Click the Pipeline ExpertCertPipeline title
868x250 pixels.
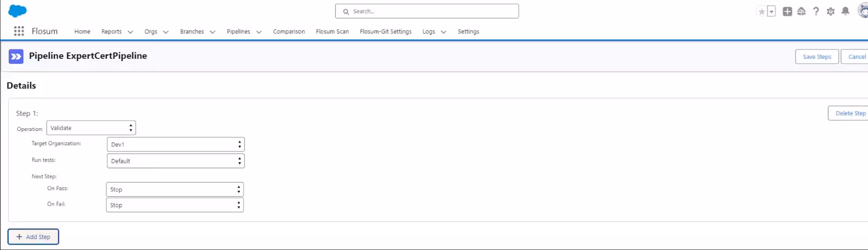(88, 55)
